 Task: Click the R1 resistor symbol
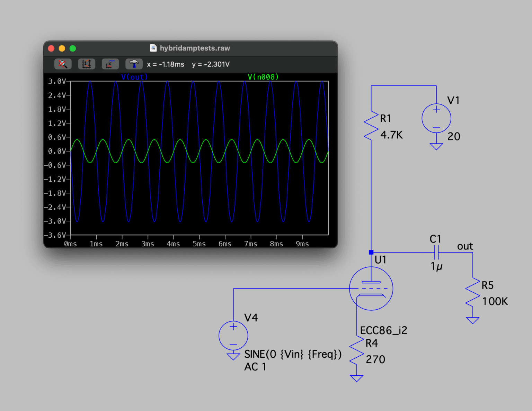(x=371, y=126)
